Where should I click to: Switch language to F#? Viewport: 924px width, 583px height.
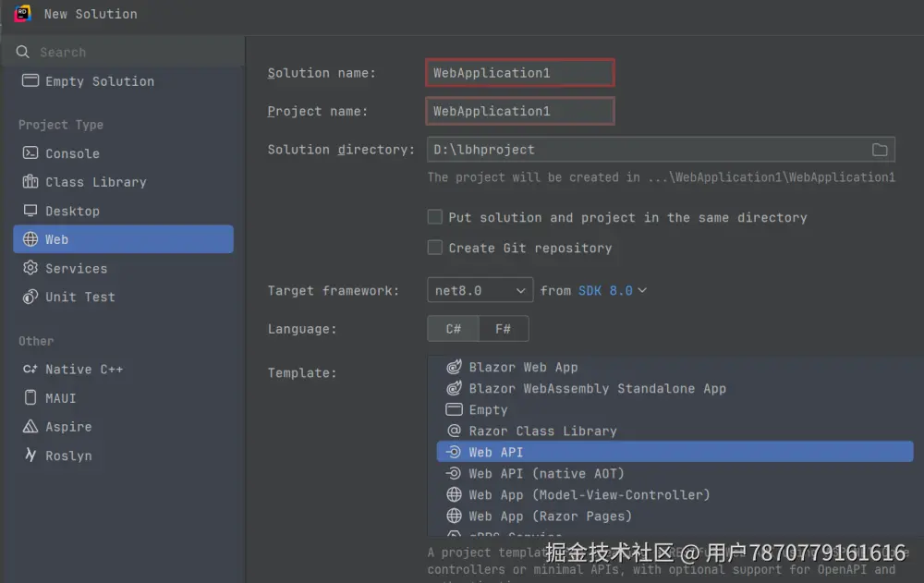504,329
